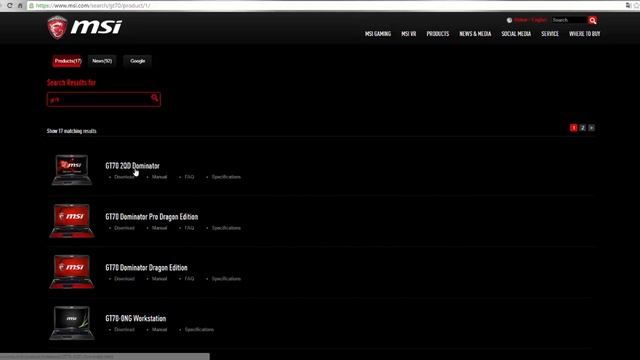Click the MSI dragon shield logo
Screen dimensions: 640x360
coord(57,27)
